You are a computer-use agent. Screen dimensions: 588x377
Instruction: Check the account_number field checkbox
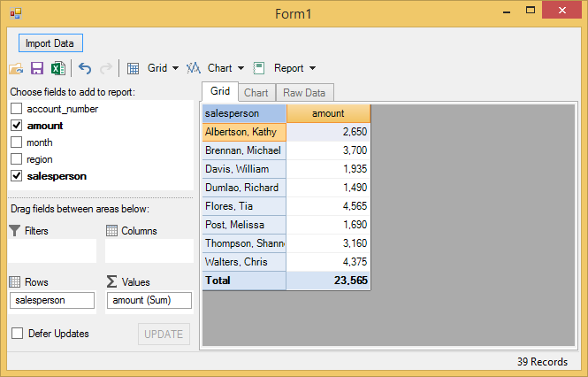coord(16,109)
